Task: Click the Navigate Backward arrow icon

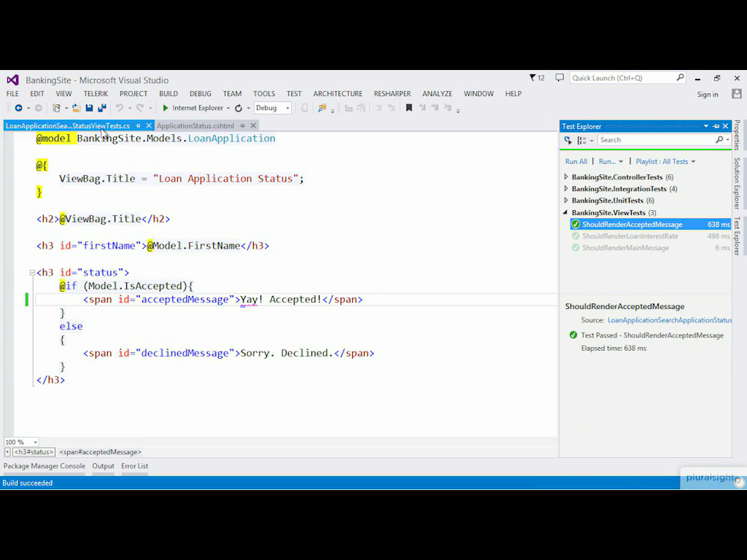Action: click(x=18, y=108)
